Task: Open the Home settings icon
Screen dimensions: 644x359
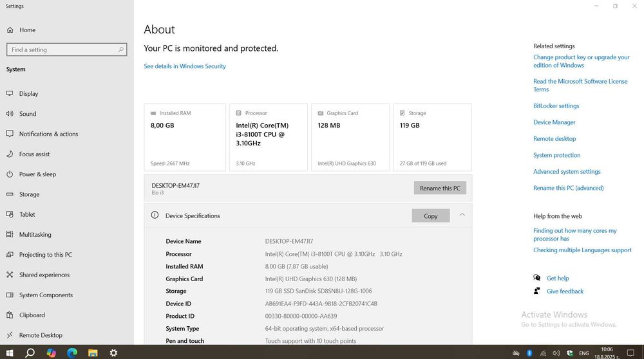Action: coord(10,30)
